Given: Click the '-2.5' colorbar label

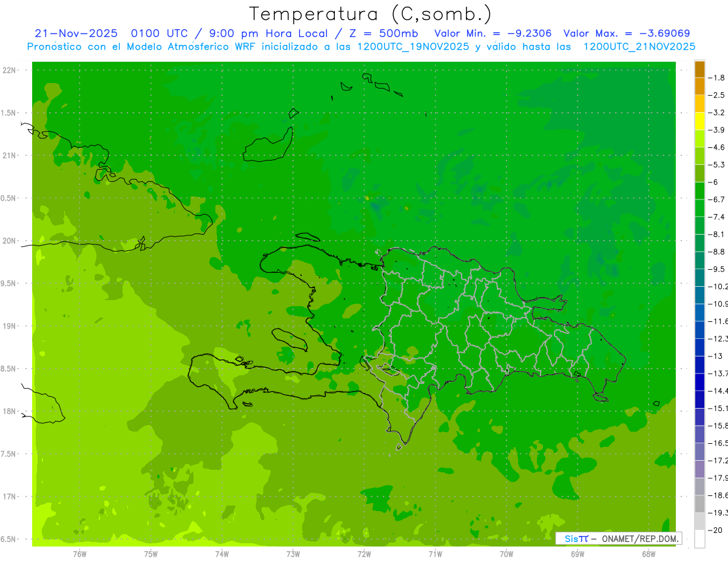Looking at the screenshot, I should pyautogui.click(x=717, y=95).
